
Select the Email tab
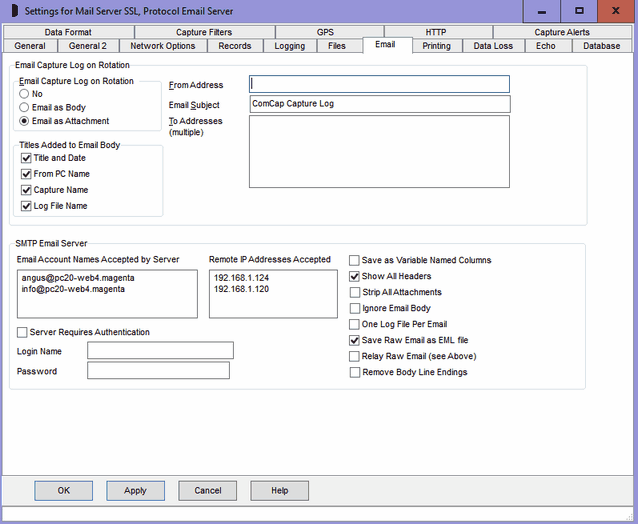tap(385, 44)
